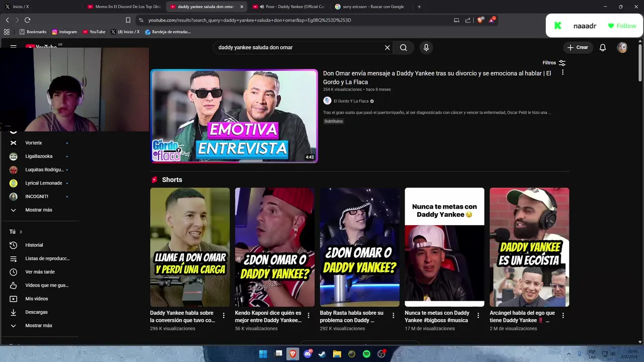Expand the Tú section with lower Mostrar más
644x362 pixels.
pyautogui.click(x=39, y=326)
